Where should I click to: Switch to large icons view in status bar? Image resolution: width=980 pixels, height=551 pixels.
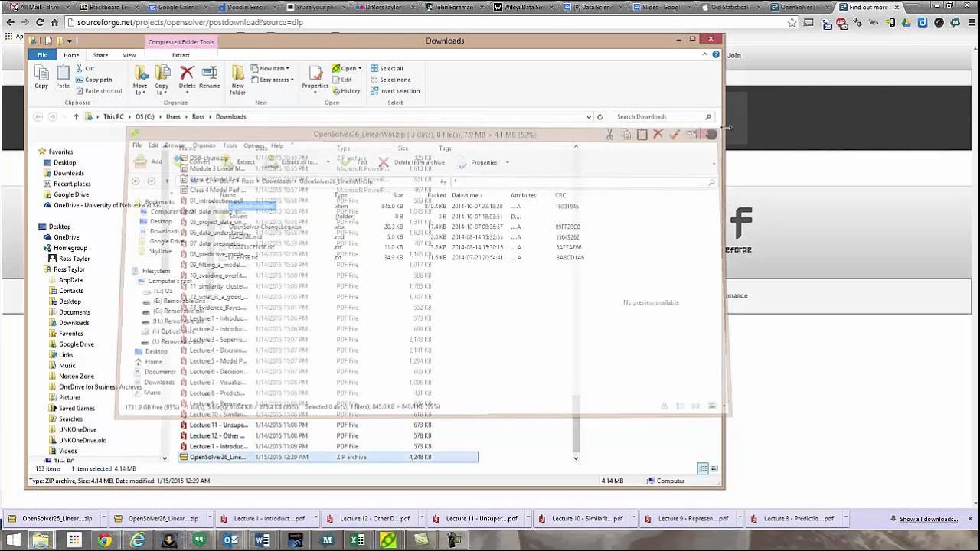coord(714,468)
